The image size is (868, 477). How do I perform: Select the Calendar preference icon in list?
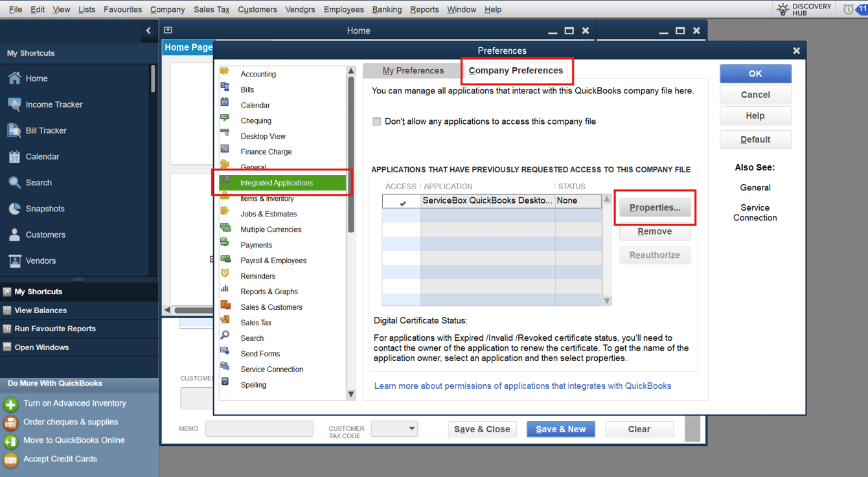click(225, 102)
